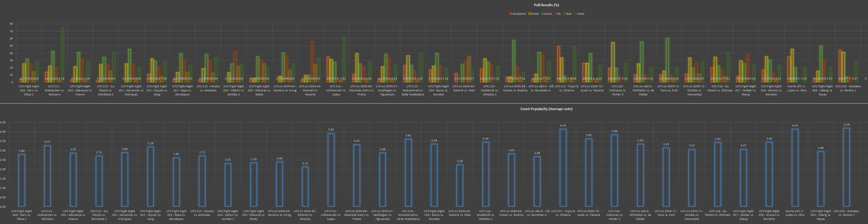Select the 3.27 data label above UFC 311
The image size is (868, 224).
[47, 142]
